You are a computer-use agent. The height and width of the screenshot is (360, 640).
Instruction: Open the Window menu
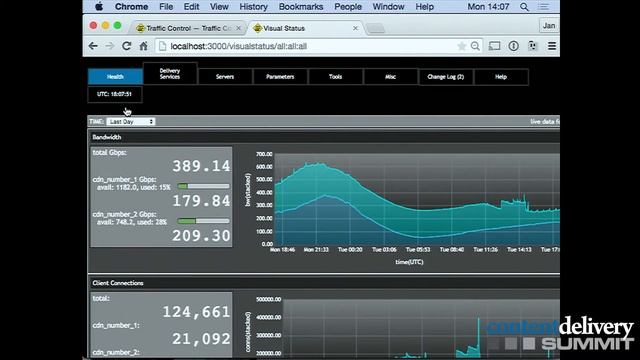pyautogui.click(x=388, y=7)
